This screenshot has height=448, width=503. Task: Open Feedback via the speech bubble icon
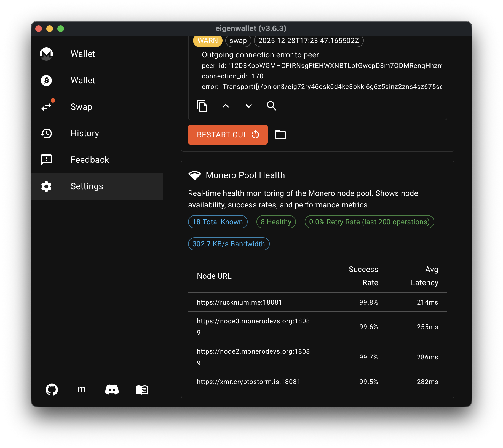(x=46, y=159)
